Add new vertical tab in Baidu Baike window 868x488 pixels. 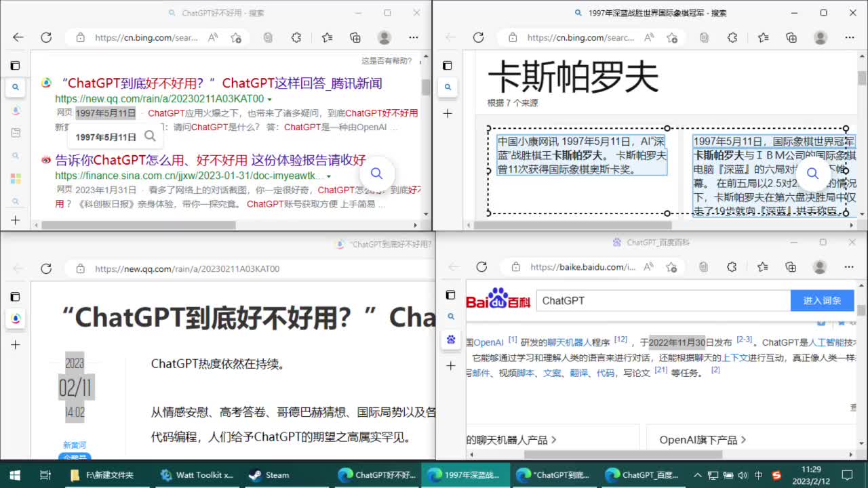(x=451, y=365)
